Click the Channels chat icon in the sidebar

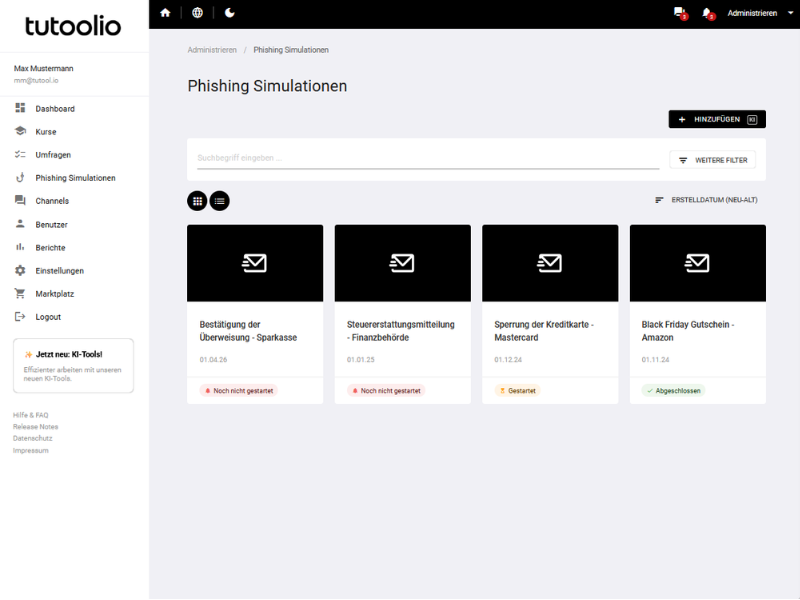20,200
